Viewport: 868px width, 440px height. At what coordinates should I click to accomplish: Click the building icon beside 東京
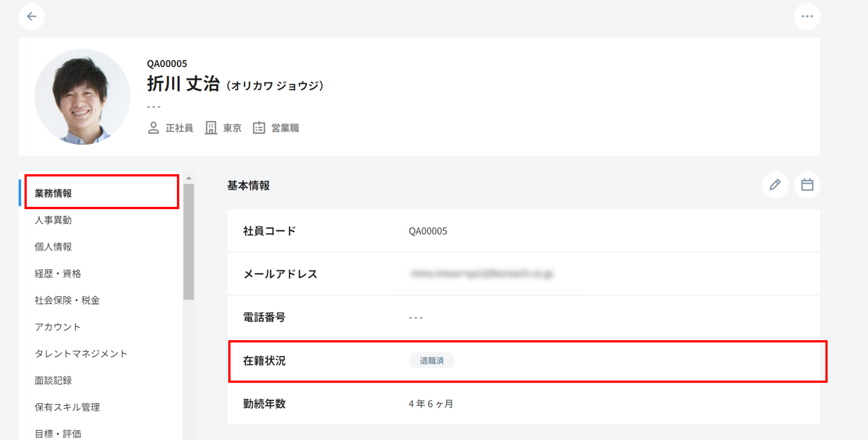pos(211,128)
